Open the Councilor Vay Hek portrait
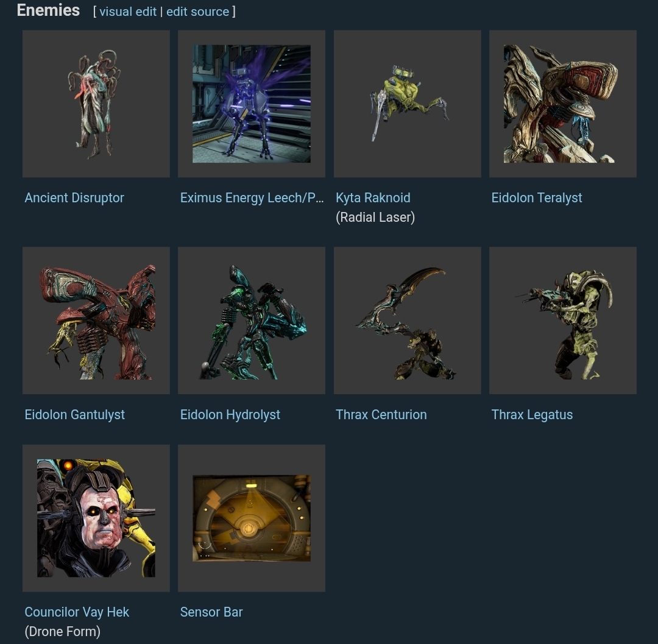 (96, 518)
